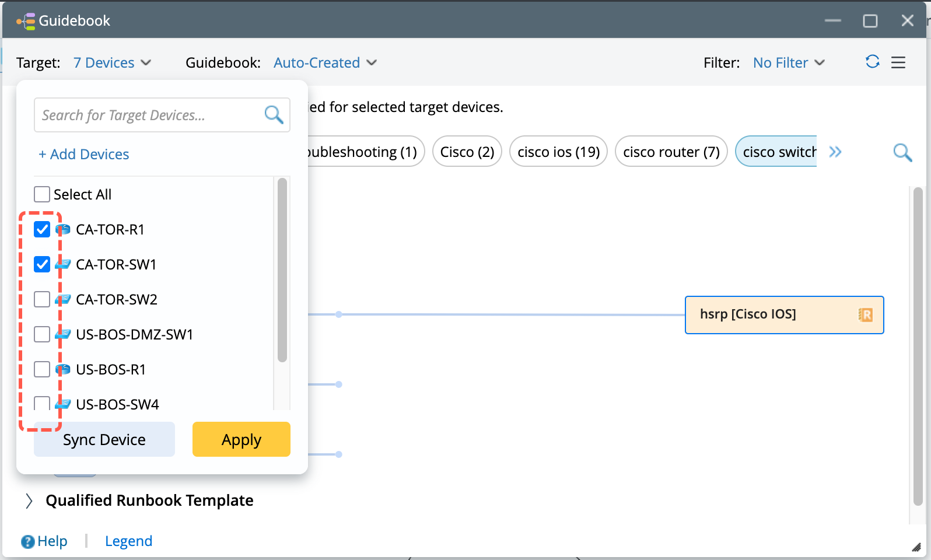Click the device list scrollbar
The height and width of the screenshot is (560, 931).
pyautogui.click(x=282, y=269)
